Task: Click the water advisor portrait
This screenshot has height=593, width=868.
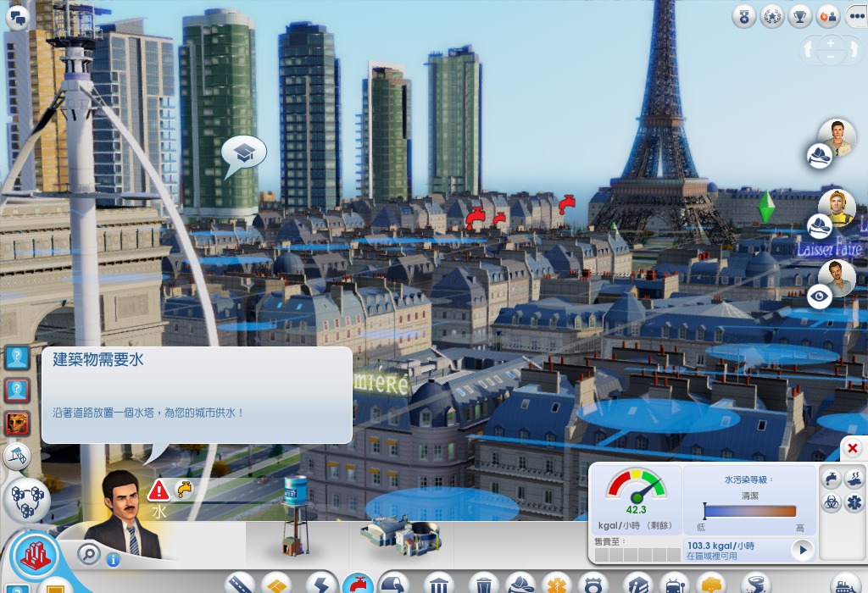Action: coord(123,514)
